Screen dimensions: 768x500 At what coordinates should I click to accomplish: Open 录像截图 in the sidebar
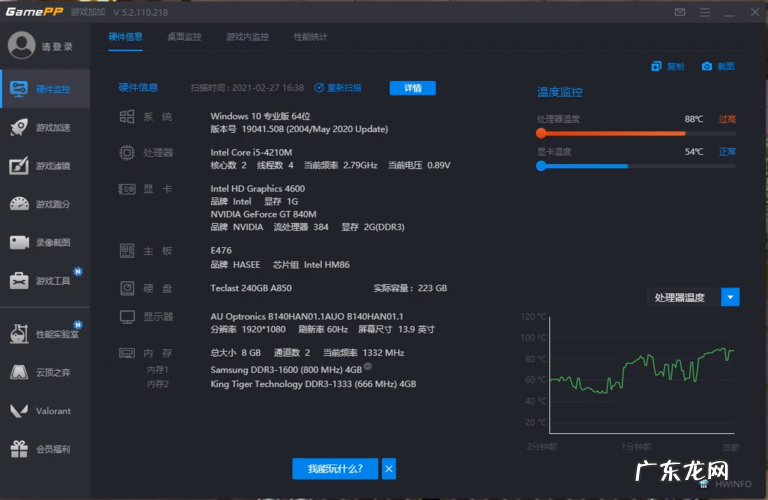click(45, 242)
